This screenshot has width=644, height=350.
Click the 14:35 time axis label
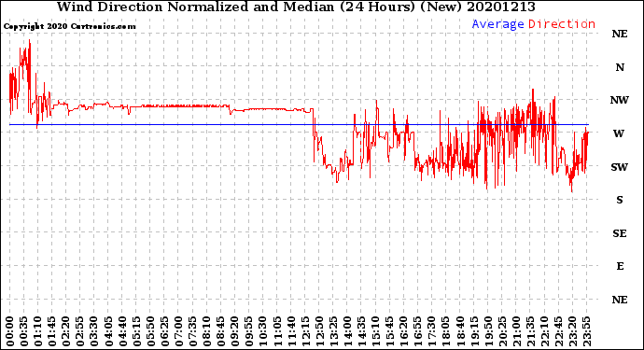tap(361, 330)
